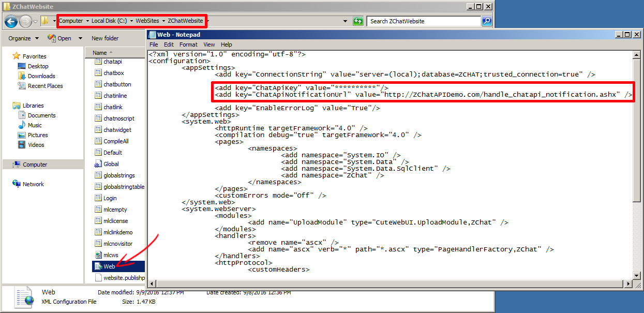Click the Search ZChatWebsite input field

(424, 21)
